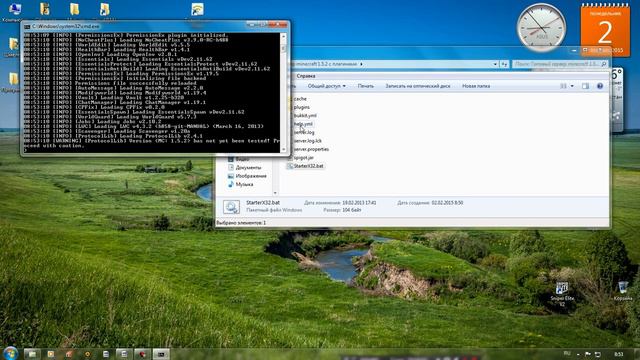Open the Sniper Elite V2 desktop shortcut
Image resolution: width=640 pixels, height=360 pixels.
[x=562, y=293]
